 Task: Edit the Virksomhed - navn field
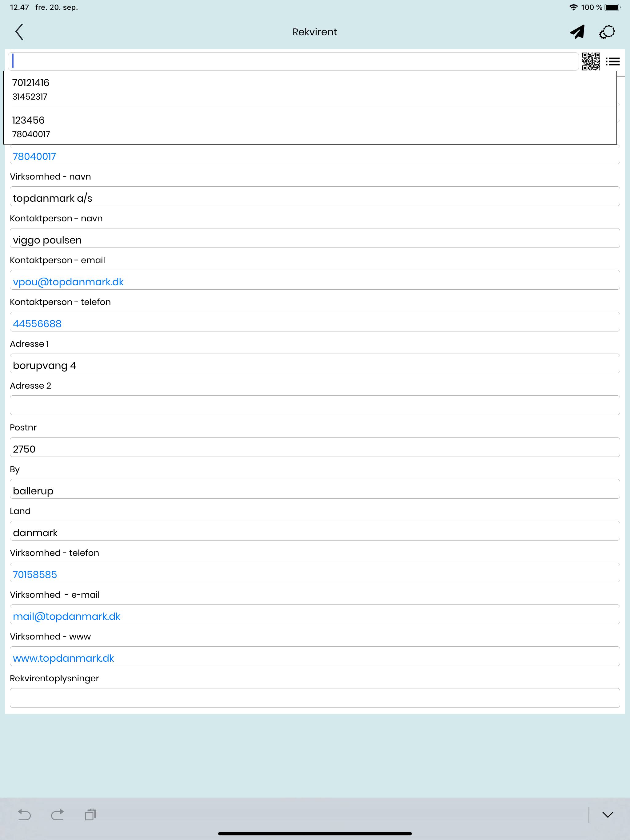tap(315, 196)
